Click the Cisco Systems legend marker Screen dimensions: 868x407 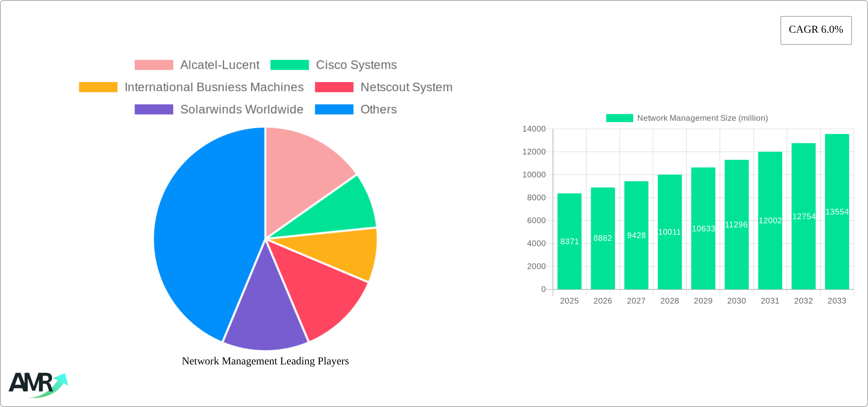(x=289, y=64)
